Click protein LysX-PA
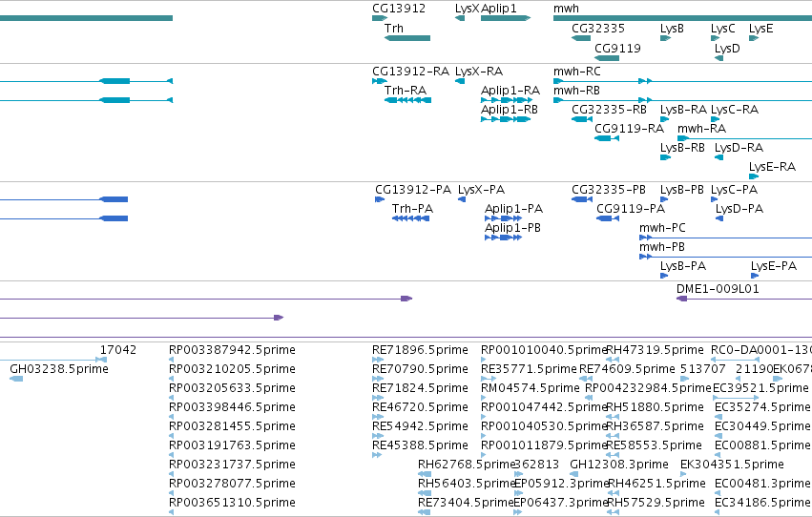 click(x=481, y=190)
